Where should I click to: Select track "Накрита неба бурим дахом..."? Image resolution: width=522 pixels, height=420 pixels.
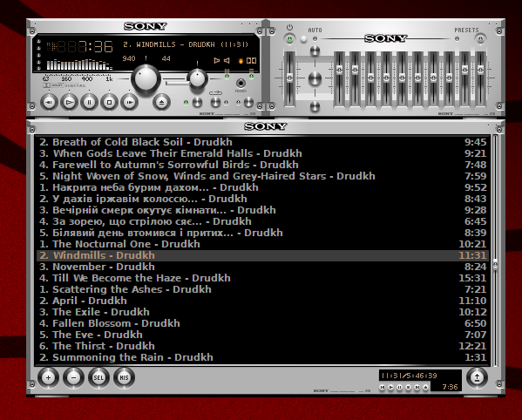click(x=262, y=187)
